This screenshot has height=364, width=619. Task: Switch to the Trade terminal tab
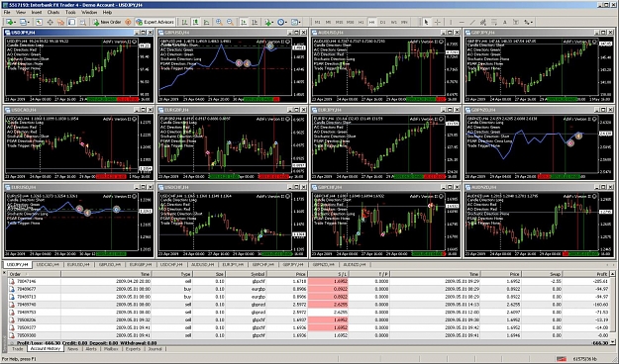click(x=18, y=349)
